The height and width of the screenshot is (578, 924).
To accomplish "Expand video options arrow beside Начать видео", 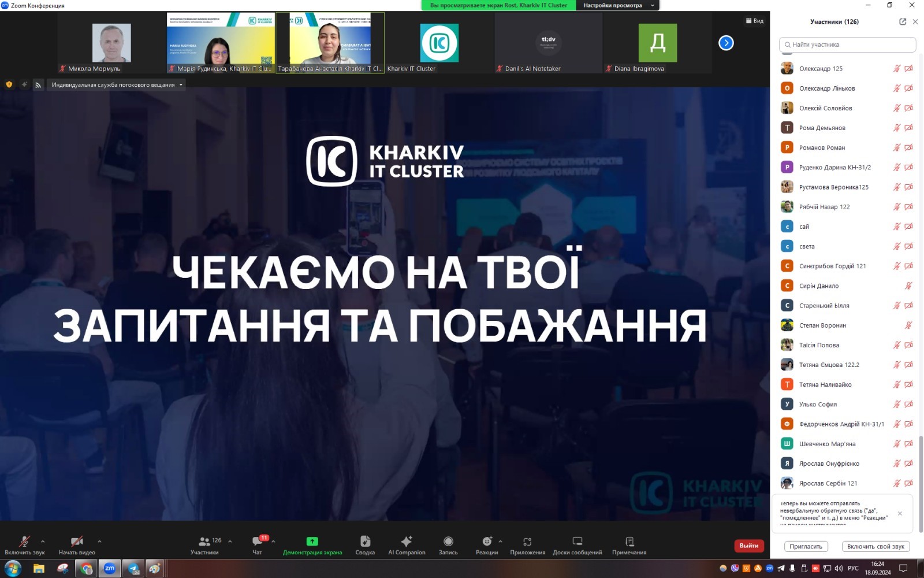I will (99, 542).
